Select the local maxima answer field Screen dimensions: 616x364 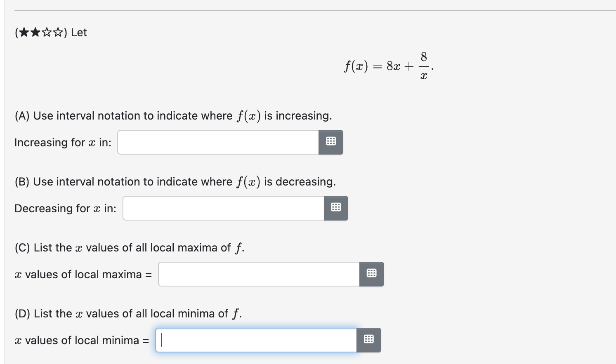point(256,274)
